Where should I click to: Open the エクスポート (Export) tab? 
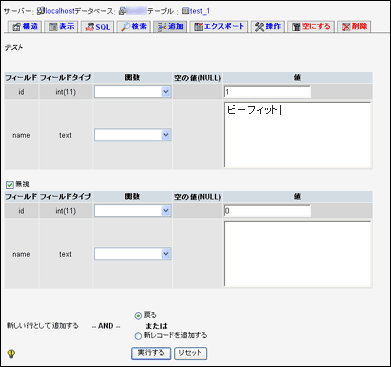[x=219, y=27]
